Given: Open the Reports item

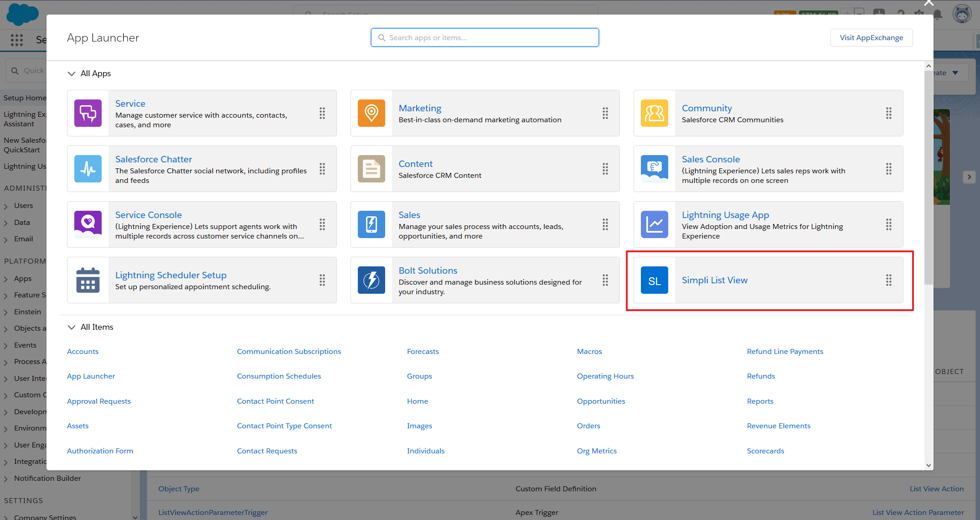Looking at the screenshot, I should click(x=760, y=401).
